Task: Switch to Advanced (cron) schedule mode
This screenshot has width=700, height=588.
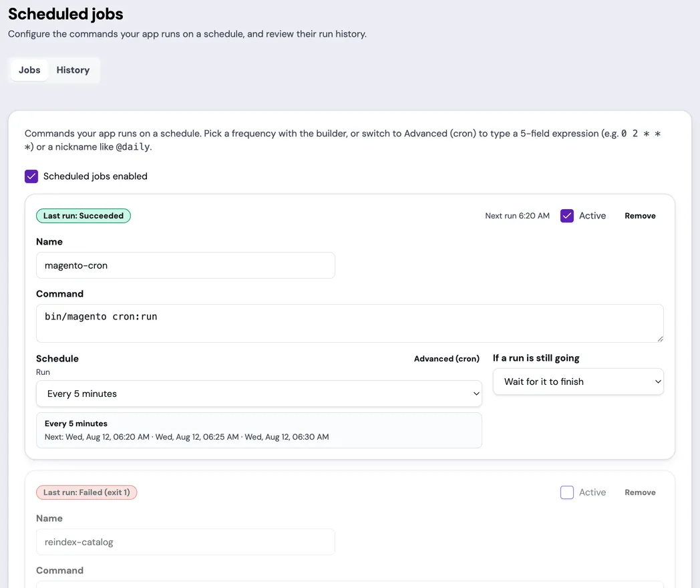Action: click(446, 359)
